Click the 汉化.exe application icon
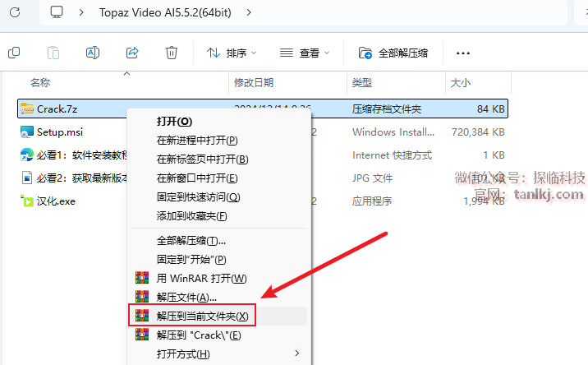Viewport: 588px width, 365px height. pos(27,201)
